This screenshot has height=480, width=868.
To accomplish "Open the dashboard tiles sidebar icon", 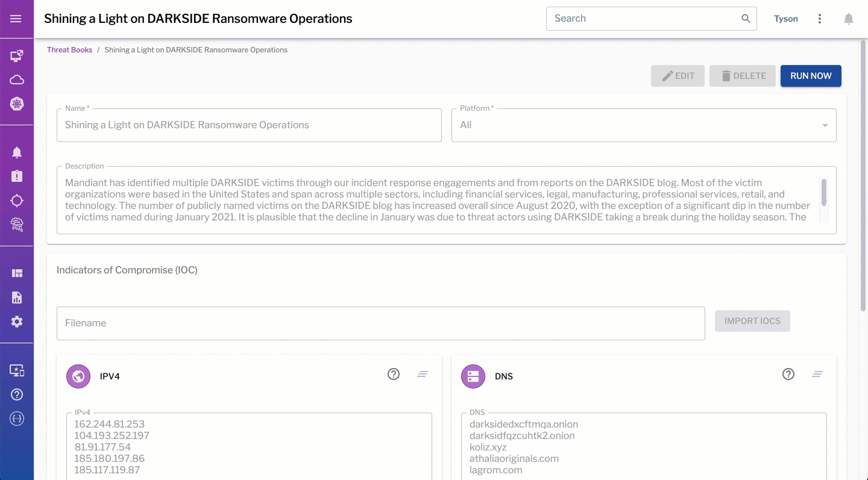I will click(x=17, y=273).
